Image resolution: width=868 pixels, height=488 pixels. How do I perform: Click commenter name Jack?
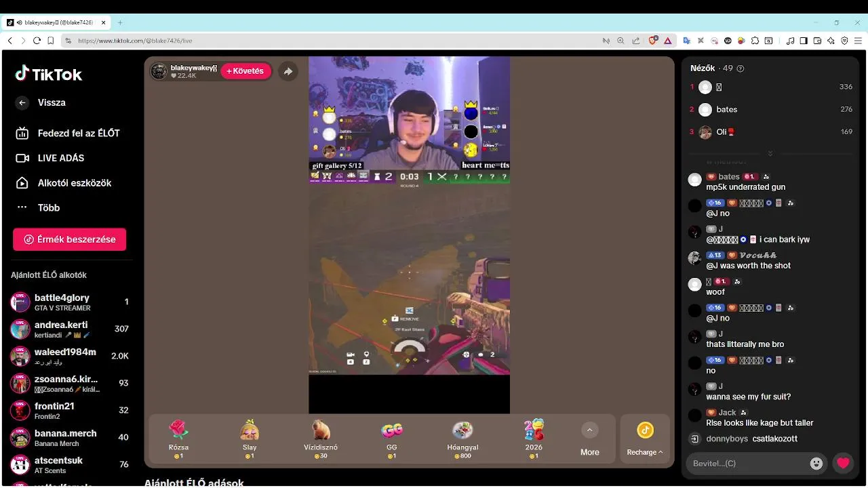pyautogui.click(x=727, y=412)
